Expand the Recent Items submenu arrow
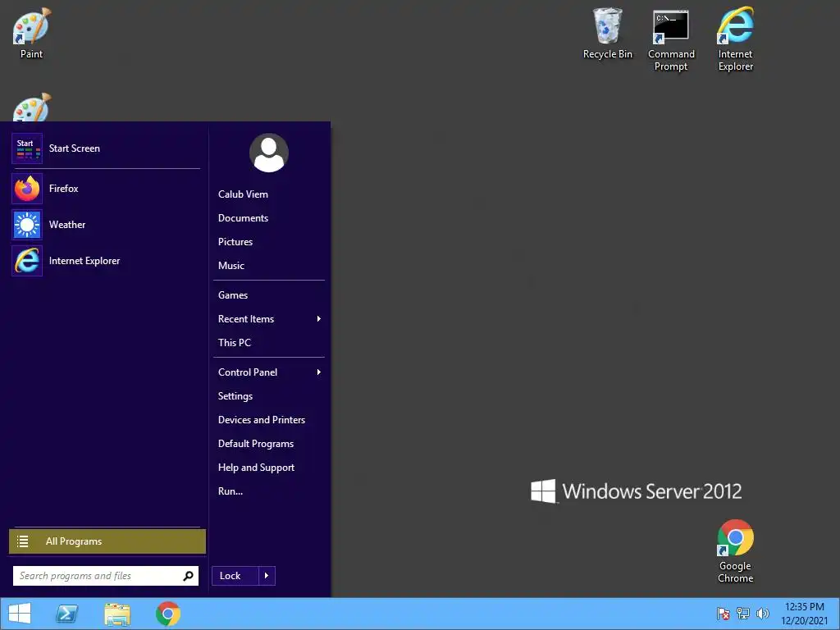The height and width of the screenshot is (630, 840). (x=319, y=319)
